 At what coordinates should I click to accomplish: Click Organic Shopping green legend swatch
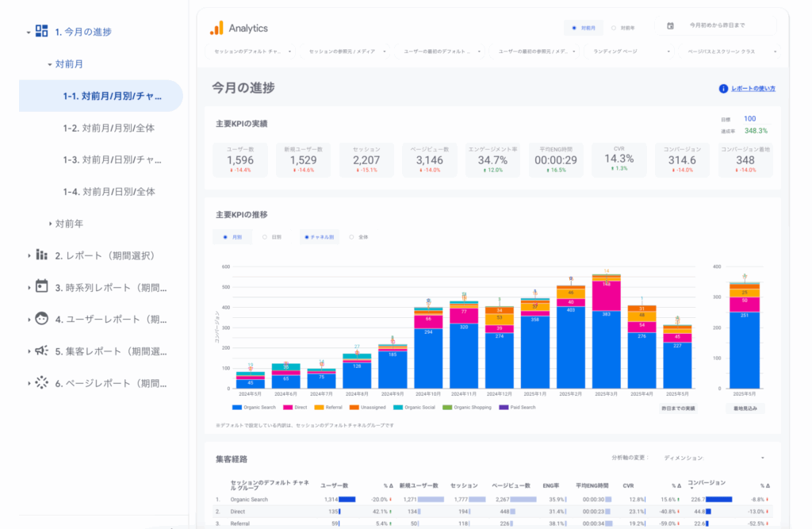pyautogui.click(x=447, y=408)
